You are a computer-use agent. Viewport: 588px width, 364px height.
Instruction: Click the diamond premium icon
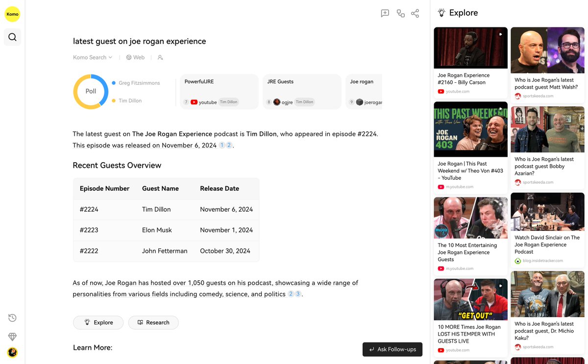[12, 337]
